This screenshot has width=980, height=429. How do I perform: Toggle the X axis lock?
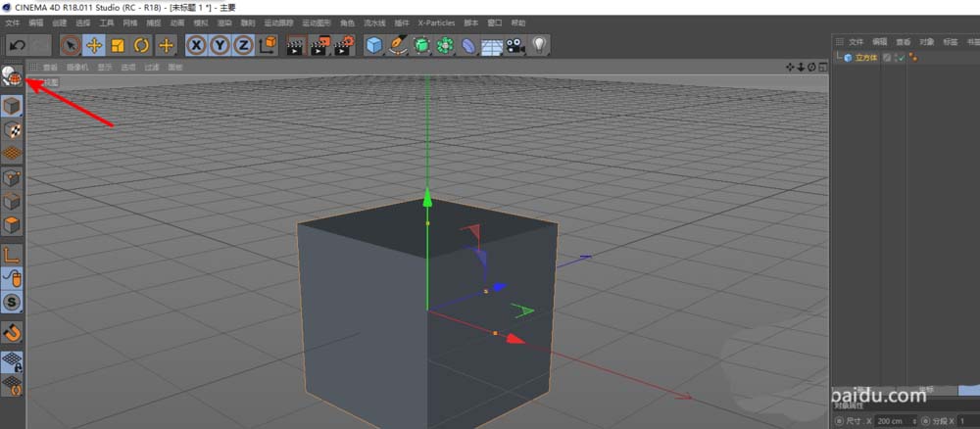click(196, 45)
